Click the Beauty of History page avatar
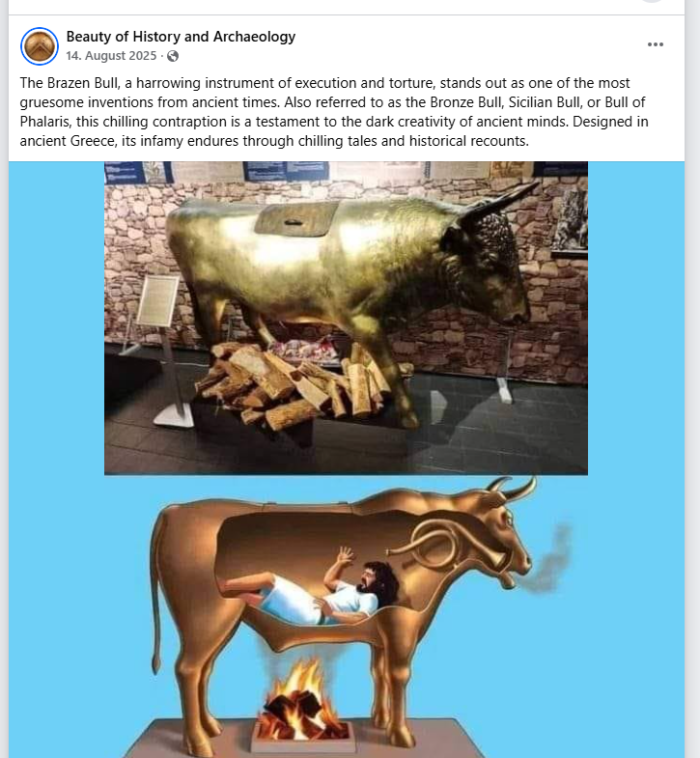Screen dimensions: 700x758 [40, 46]
